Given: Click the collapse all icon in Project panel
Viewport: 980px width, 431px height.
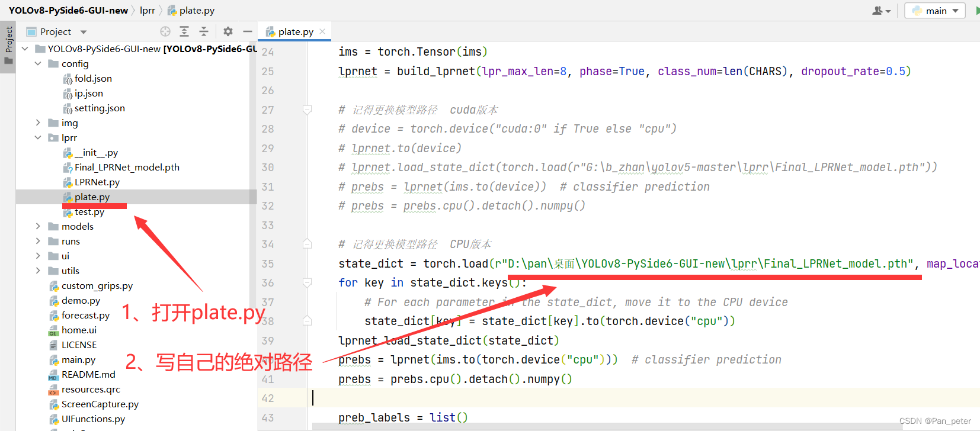Looking at the screenshot, I should (204, 31).
